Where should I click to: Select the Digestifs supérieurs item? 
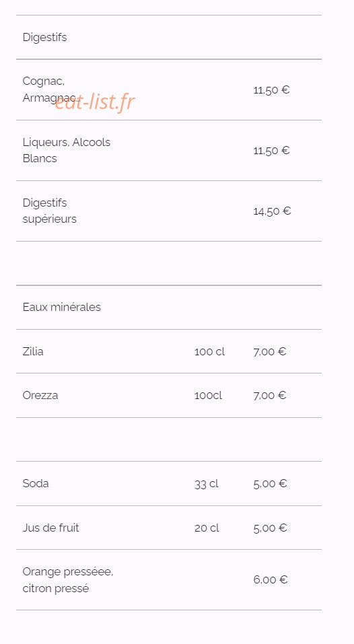[50, 211]
